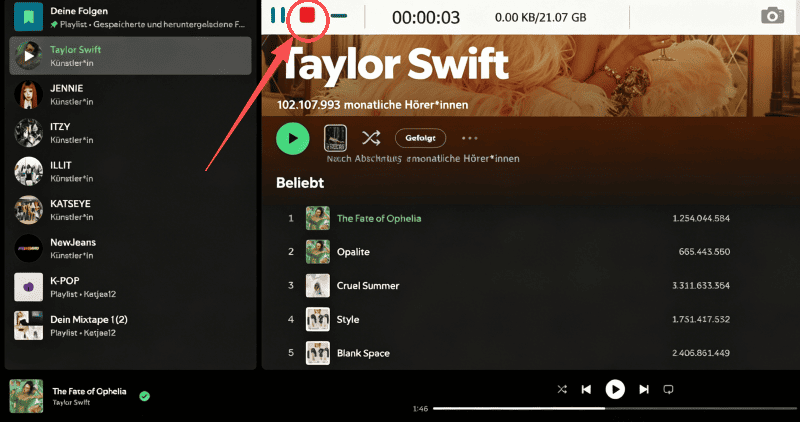Click the 0.00 KB/21.07 GB size readout
Image resolution: width=800 pixels, height=422 pixels.
[x=540, y=17]
